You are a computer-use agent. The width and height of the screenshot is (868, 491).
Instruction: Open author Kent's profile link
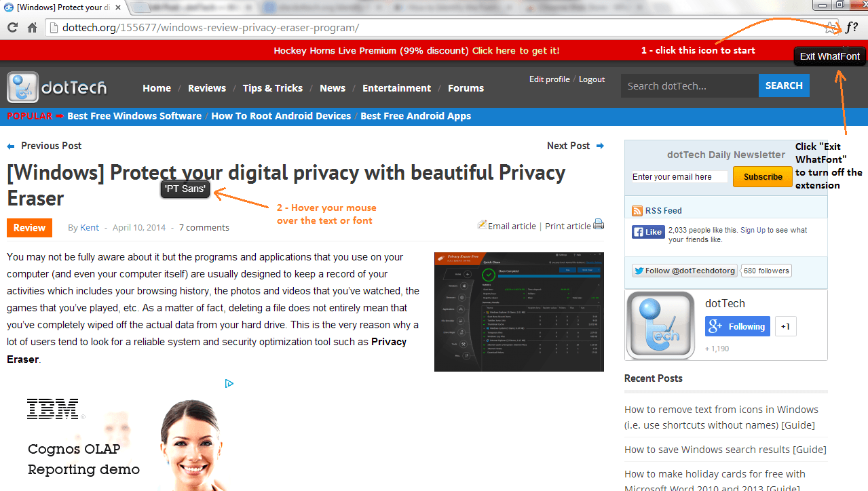pos(90,228)
